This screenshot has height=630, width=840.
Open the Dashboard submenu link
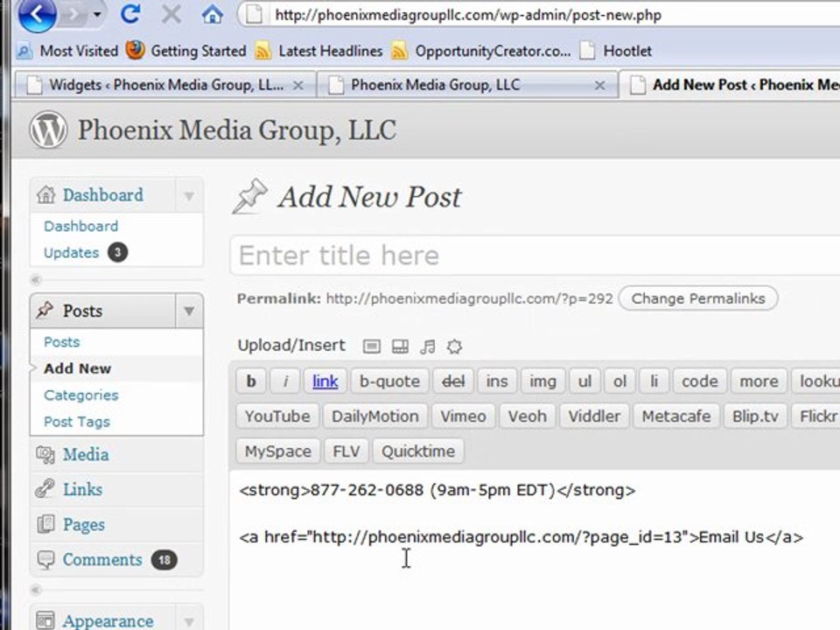coord(80,226)
